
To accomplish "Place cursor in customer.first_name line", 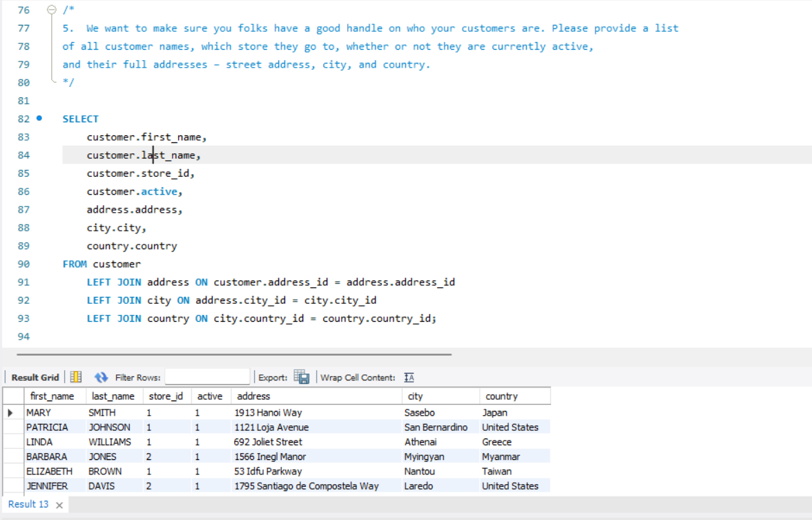I will 146,137.
